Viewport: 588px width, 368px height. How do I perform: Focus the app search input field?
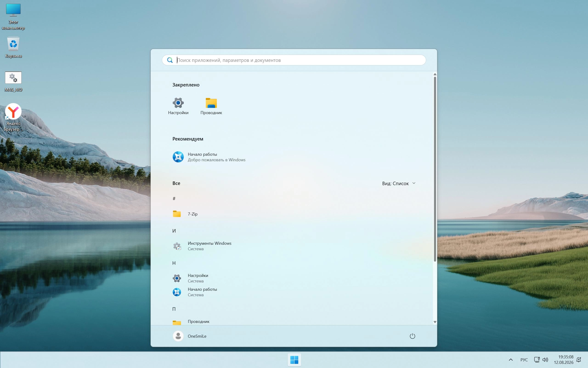point(294,60)
